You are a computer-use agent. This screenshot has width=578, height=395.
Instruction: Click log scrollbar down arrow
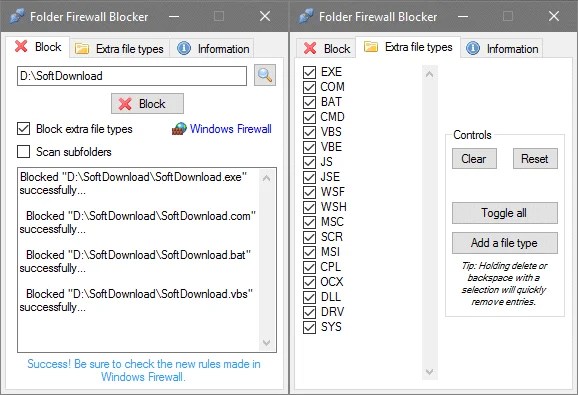(267, 342)
